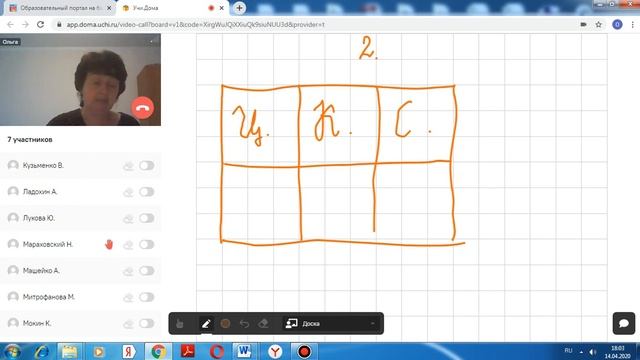640x360 pixels.
Task: Toggle the switch for Митрофанова М.
Action: click(x=146, y=297)
